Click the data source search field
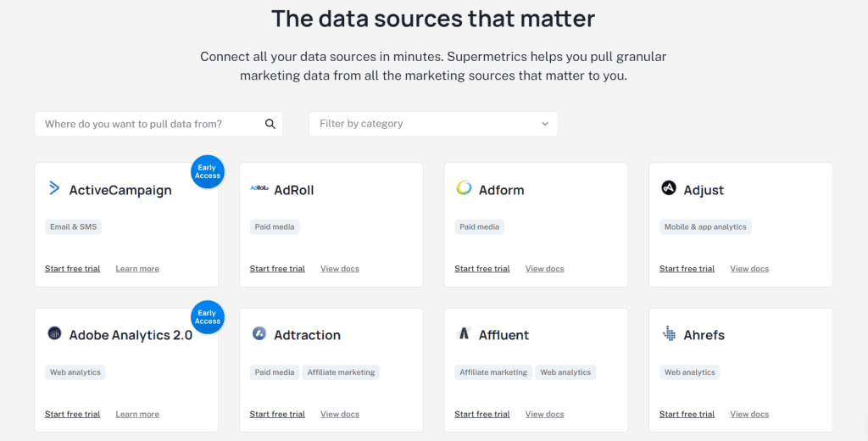The width and height of the screenshot is (868, 441). click(x=148, y=124)
